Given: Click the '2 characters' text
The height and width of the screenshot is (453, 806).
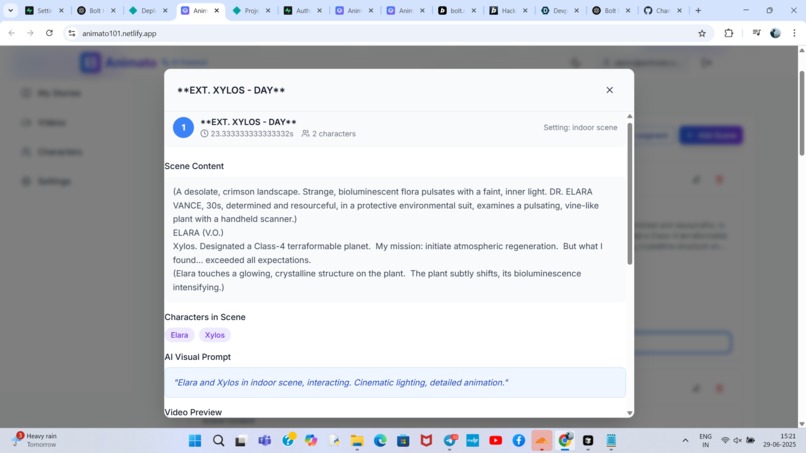Looking at the screenshot, I should pyautogui.click(x=334, y=134).
